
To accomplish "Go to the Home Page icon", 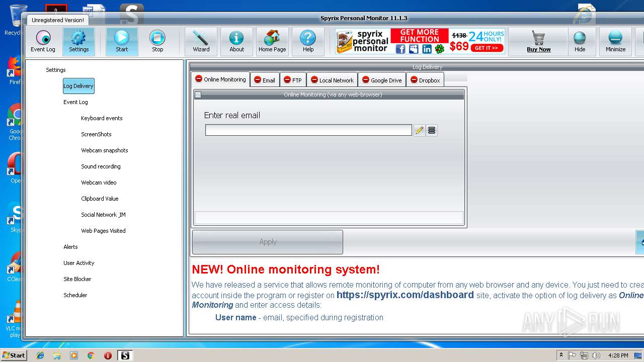I will click(272, 41).
